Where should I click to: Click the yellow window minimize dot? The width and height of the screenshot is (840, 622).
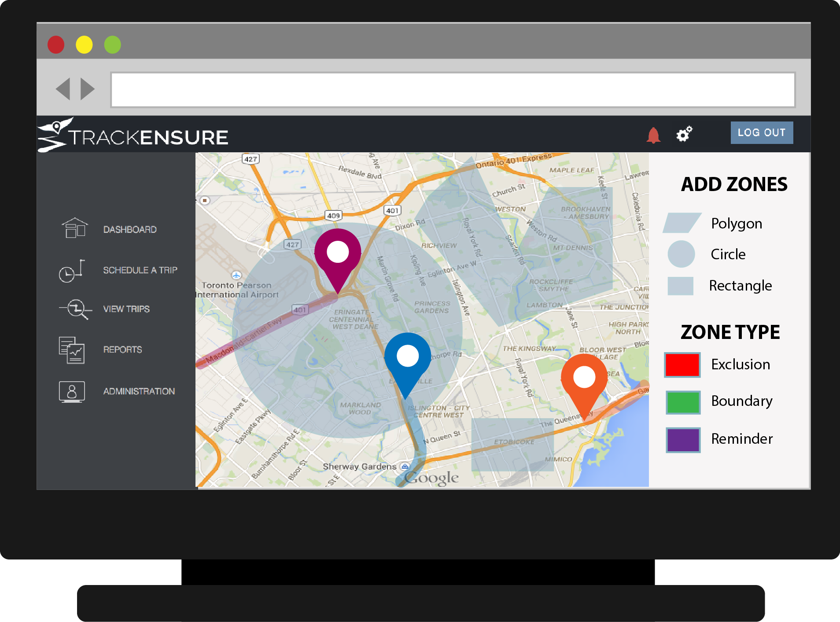tap(84, 44)
